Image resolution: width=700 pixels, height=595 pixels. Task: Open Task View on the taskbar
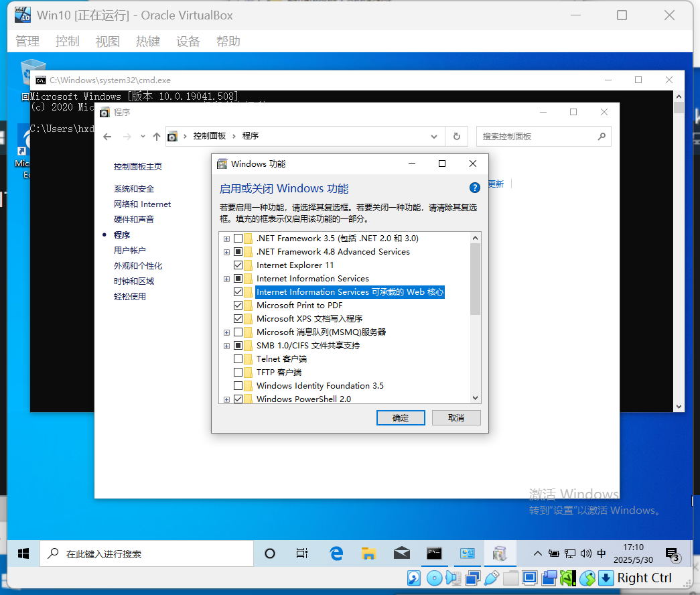pos(302,553)
